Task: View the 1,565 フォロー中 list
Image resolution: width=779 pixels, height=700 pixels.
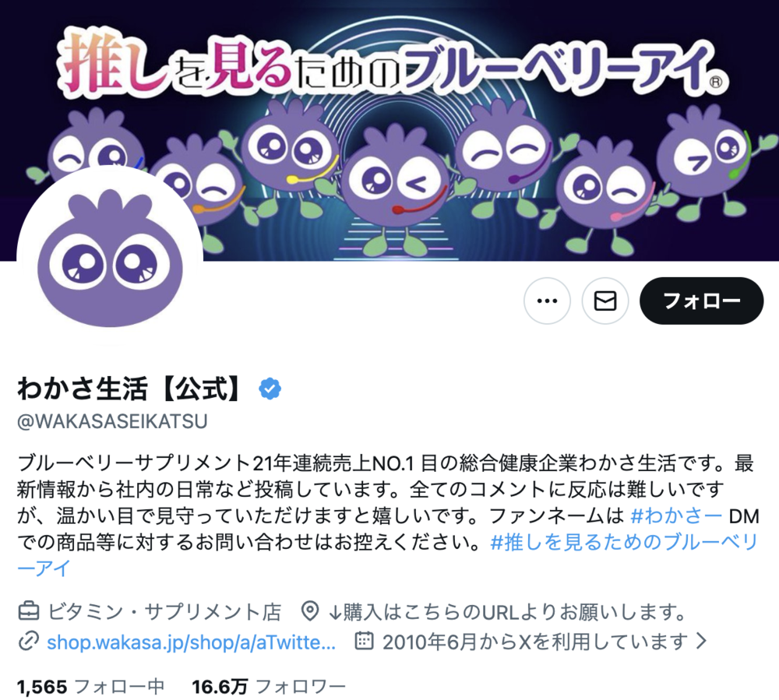Action: point(90,687)
